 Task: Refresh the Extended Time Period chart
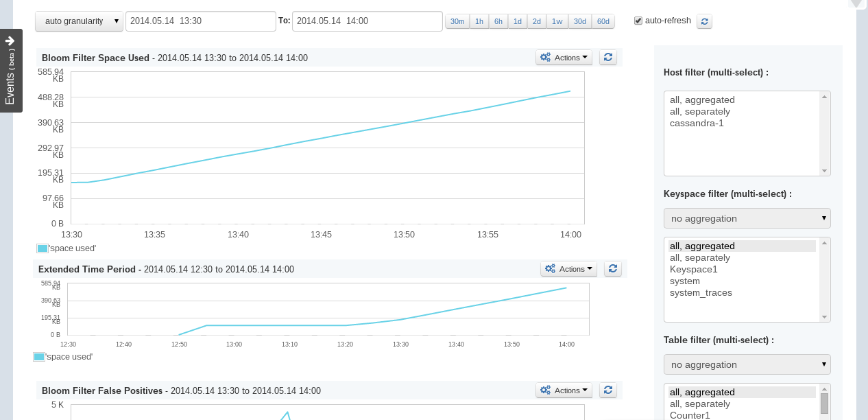coord(613,269)
